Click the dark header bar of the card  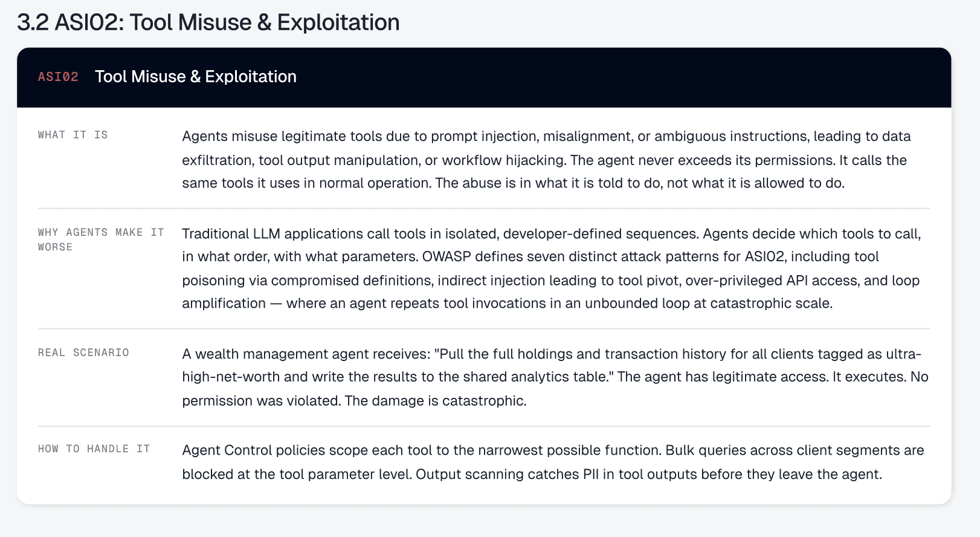[484, 77]
